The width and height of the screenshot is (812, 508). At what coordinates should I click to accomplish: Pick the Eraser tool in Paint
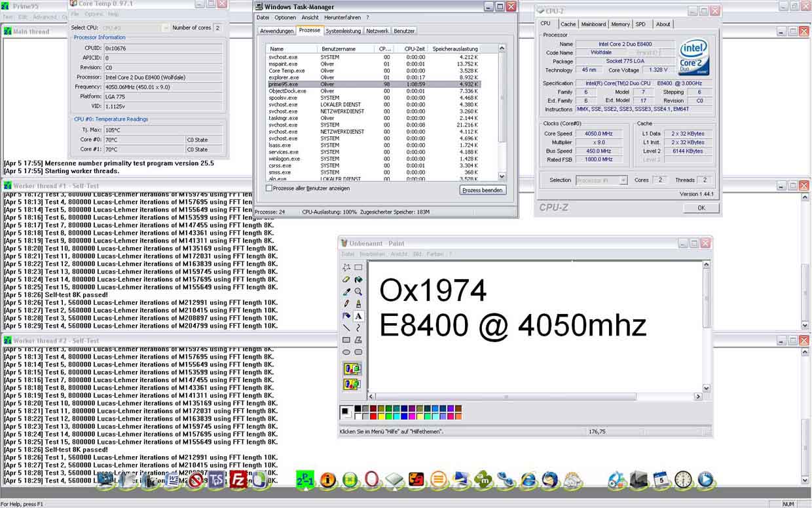tap(346, 279)
